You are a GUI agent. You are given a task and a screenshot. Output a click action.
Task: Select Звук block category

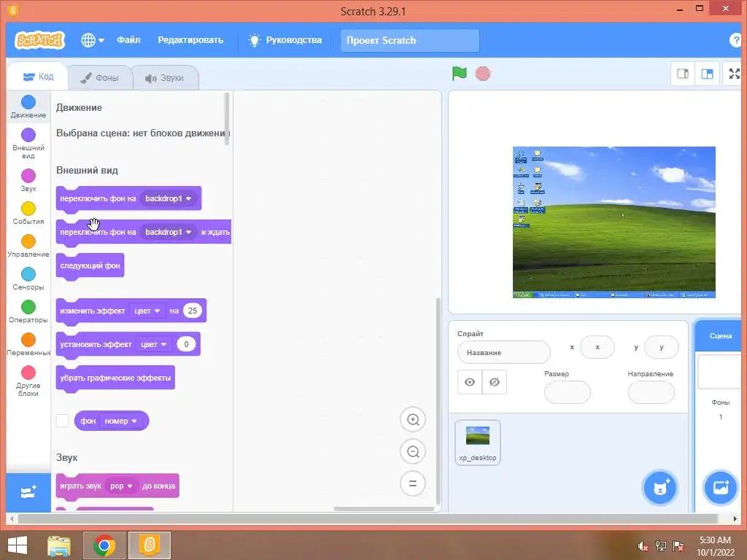28,181
